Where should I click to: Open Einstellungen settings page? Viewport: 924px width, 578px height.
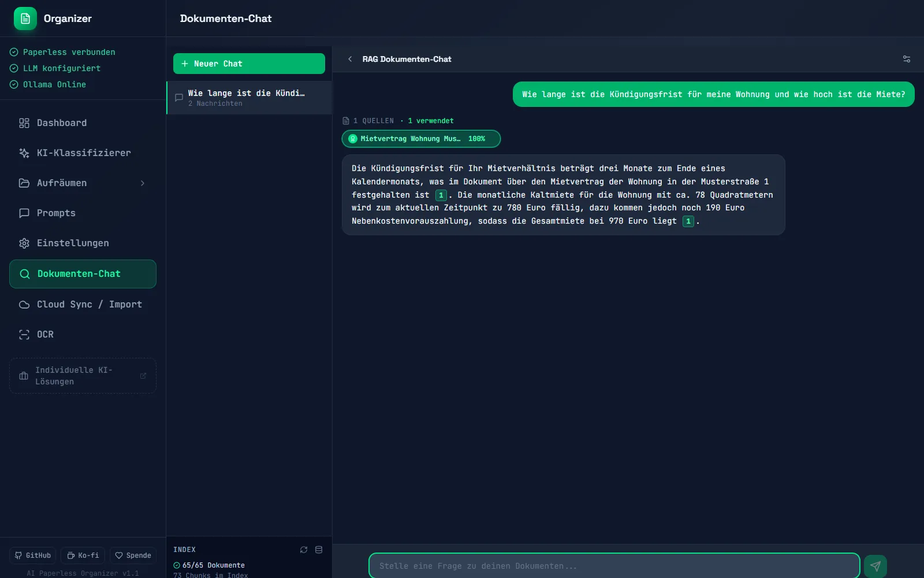(83, 243)
